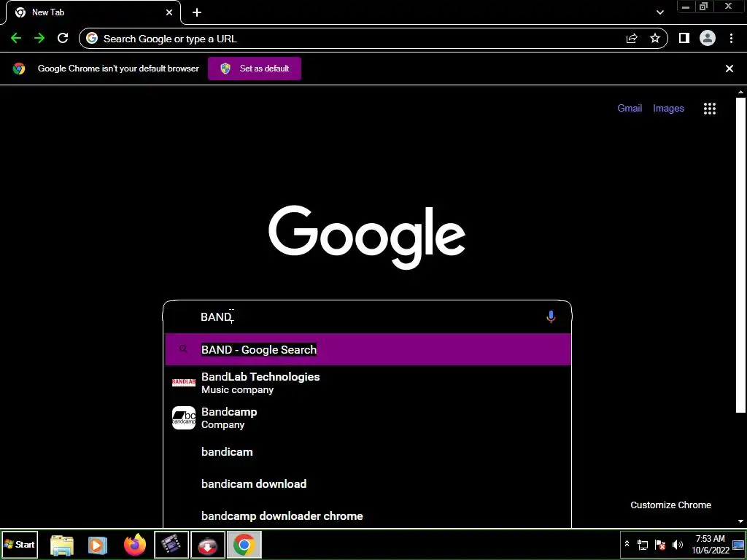
Task: Reload the current page
Action: pos(63,39)
